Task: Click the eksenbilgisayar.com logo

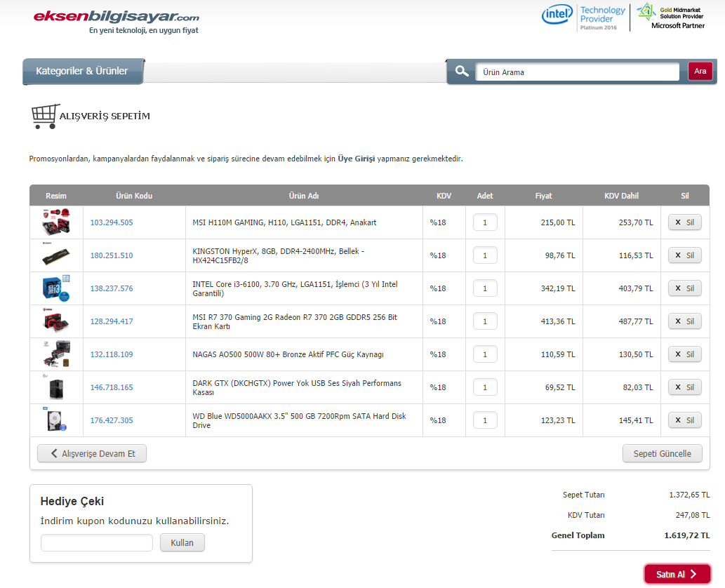Action: pyautogui.click(x=116, y=17)
